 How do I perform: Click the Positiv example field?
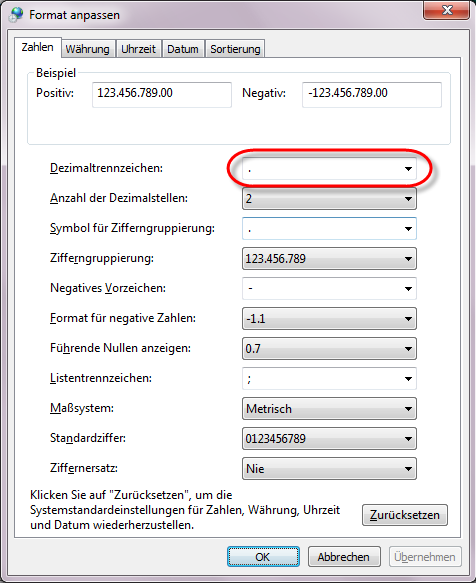pyautogui.click(x=162, y=95)
